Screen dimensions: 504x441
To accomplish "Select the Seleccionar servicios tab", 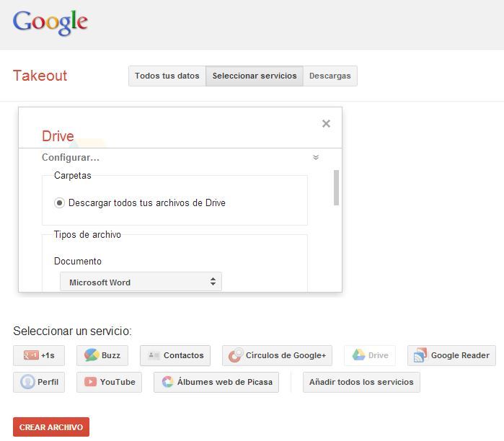I will point(254,76).
